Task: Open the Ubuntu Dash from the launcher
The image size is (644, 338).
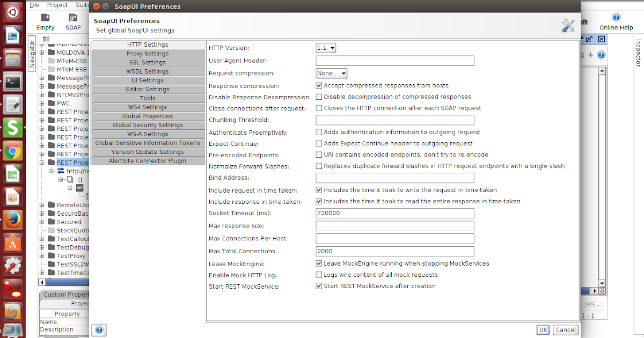Action: (12, 11)
